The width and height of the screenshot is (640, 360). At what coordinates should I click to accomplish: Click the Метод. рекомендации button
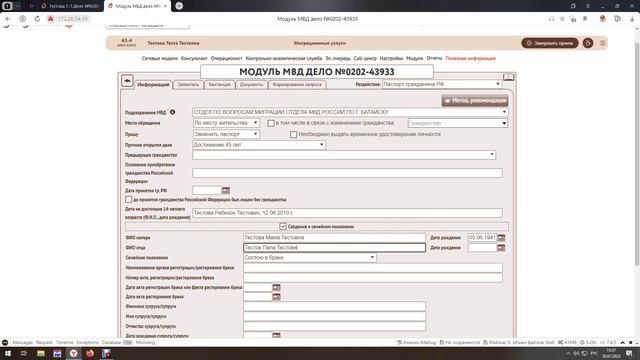tap(475, 100)
